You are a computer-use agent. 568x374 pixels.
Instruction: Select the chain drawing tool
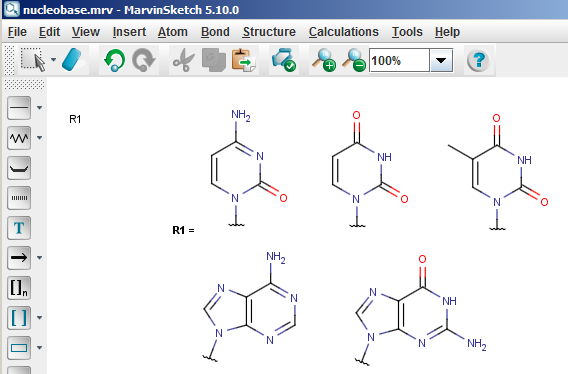(19, 138)
